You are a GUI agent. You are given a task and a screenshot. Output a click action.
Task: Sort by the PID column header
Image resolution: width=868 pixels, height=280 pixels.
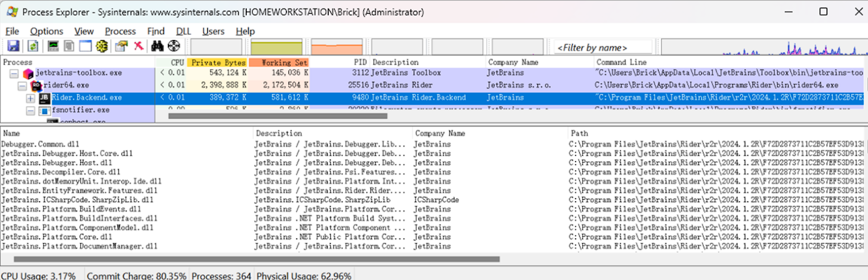pos(340,62)
